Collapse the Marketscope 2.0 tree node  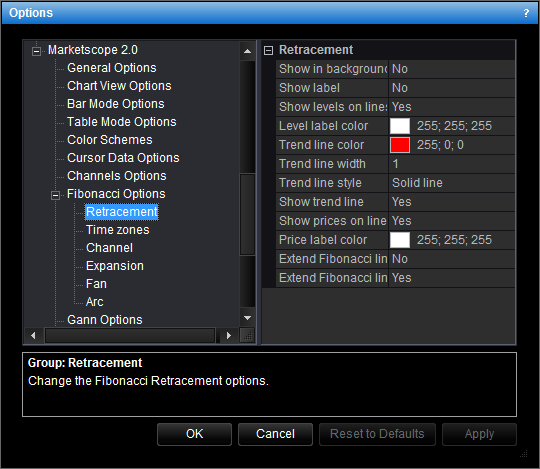[36, 51]
